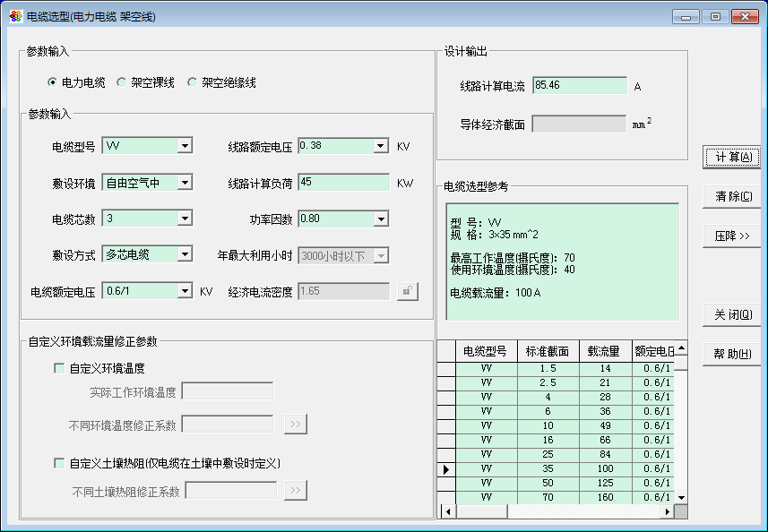
Task: Select the table row with 截面 1.5
Action: click(x=556, y=368)
